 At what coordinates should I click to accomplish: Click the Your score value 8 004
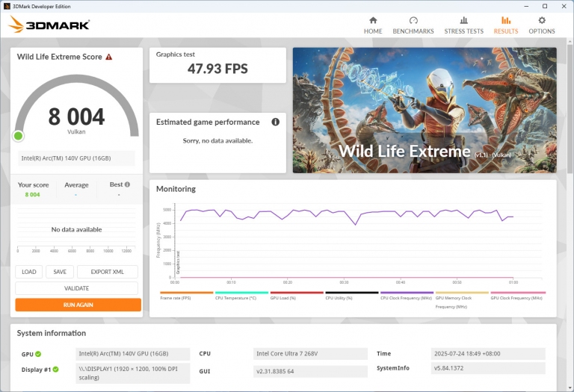[x=32, y=195]
